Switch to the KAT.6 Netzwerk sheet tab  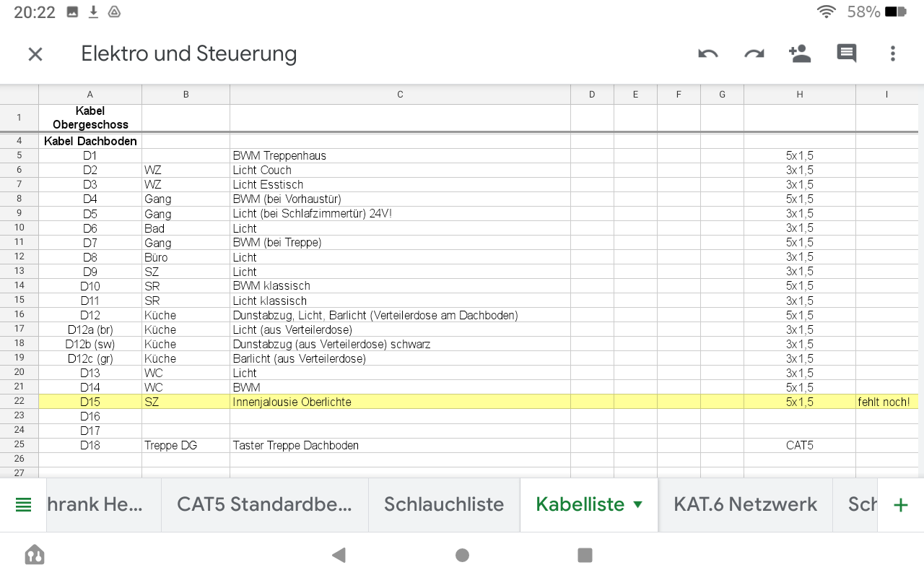[745, 504]
